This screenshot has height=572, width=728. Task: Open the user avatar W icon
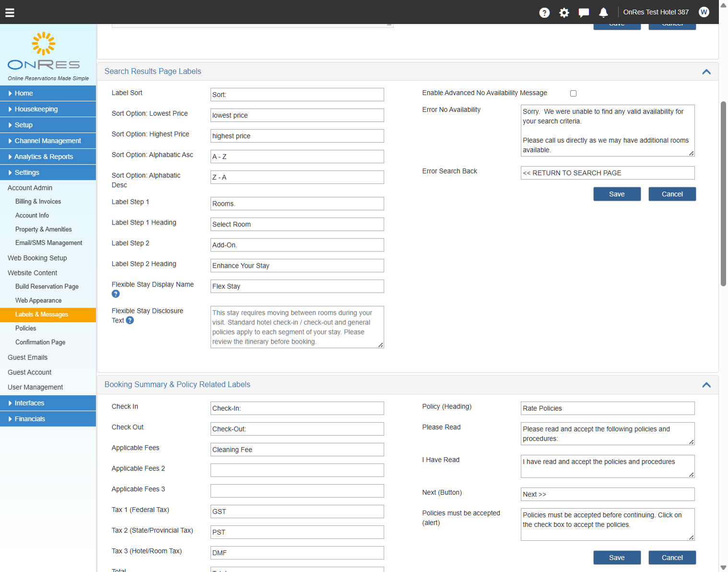pos(704,12)
